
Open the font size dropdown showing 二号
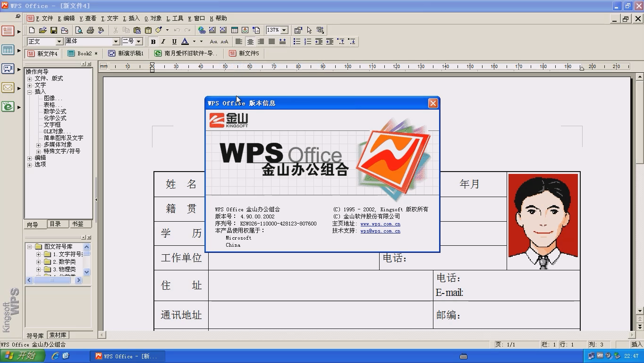(x=139, y=42)
